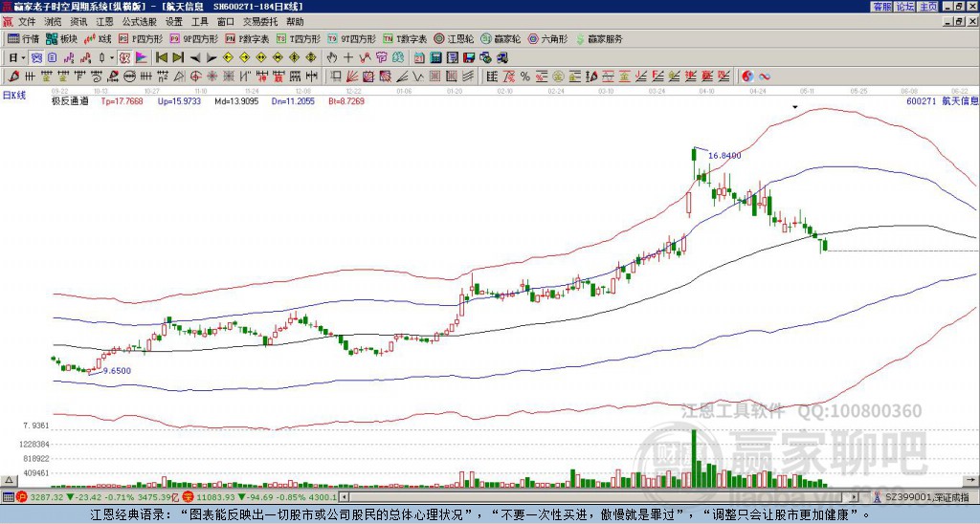Open the 江恩 menu
The width and height of the screenshot is (980, 524).
click(105, 22)
